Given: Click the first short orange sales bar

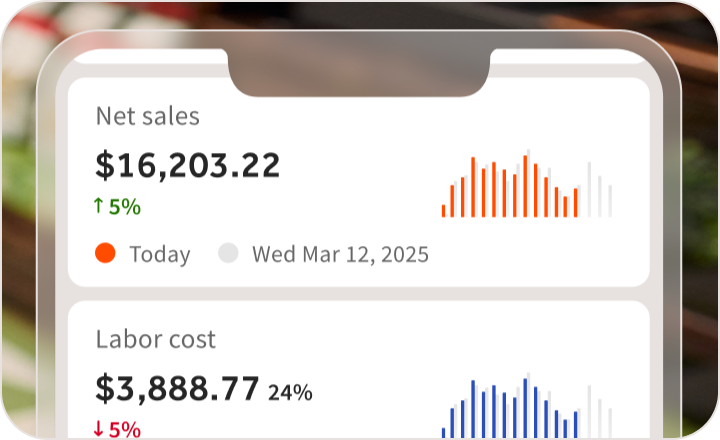Looking at the screenshot, I should point(443,211).
